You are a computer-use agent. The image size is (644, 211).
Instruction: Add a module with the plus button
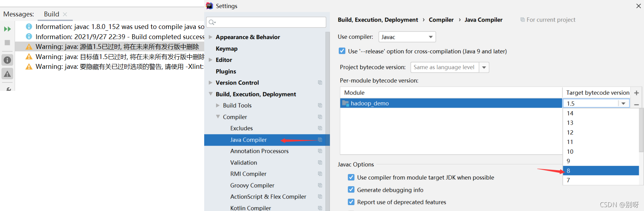tap(636, 93)
